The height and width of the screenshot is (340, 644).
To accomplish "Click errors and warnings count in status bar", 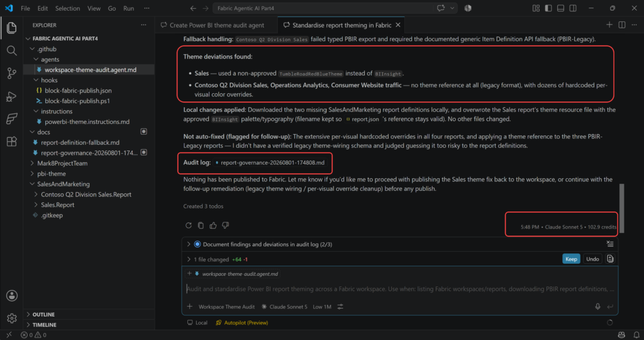I will pyautogui.click(x=34, y=335).
